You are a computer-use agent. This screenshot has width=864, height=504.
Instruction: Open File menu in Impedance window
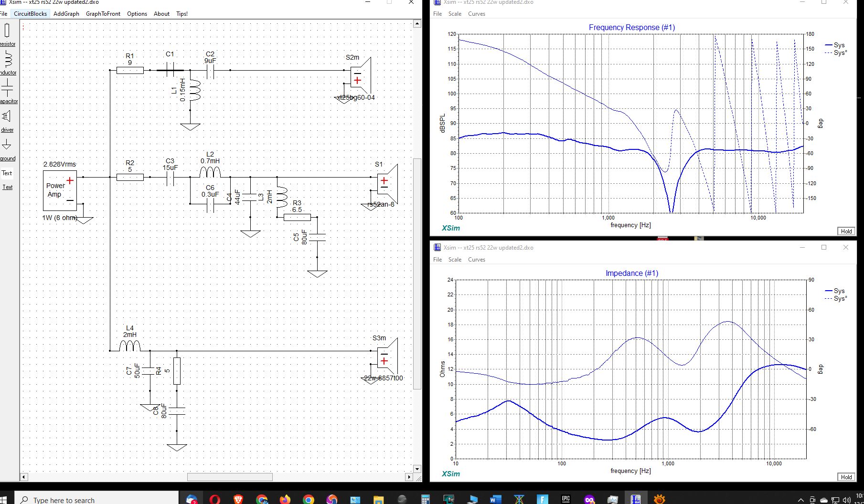click(x=437, y=260)
